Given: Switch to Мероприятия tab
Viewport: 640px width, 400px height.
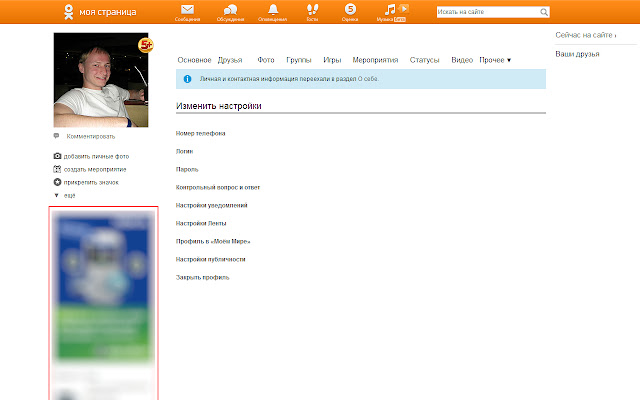Looking at the screenshot, I should click(375, 60).
